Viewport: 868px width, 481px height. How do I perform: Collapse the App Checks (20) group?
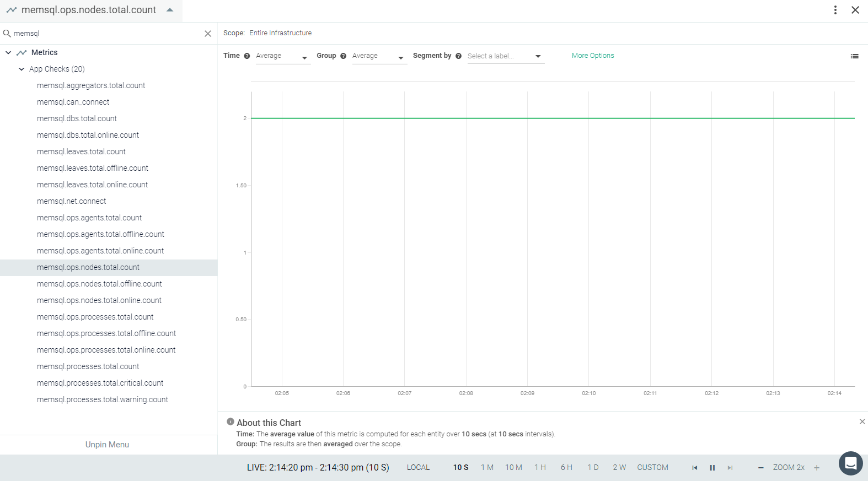pos(22,69)
